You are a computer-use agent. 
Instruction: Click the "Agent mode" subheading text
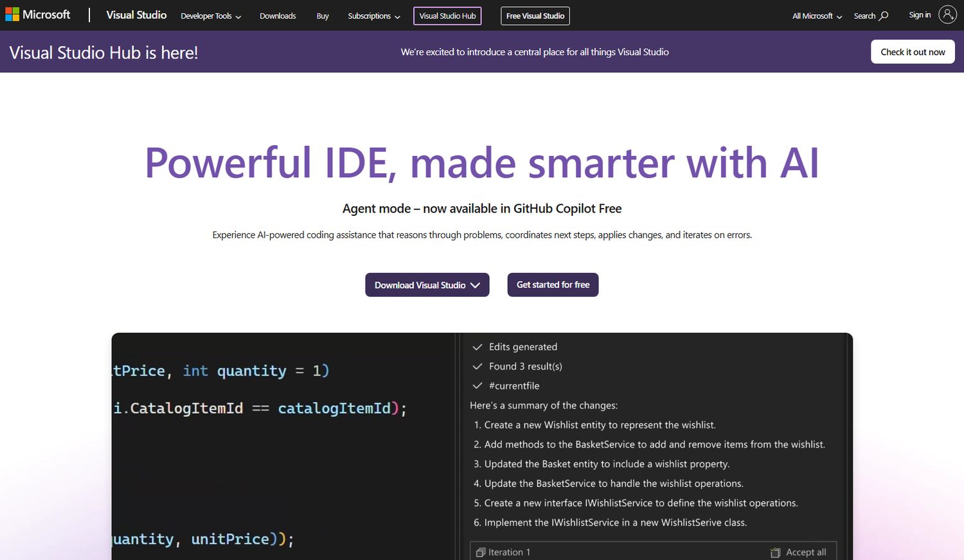pyautogui.click(x=482, y=209)
